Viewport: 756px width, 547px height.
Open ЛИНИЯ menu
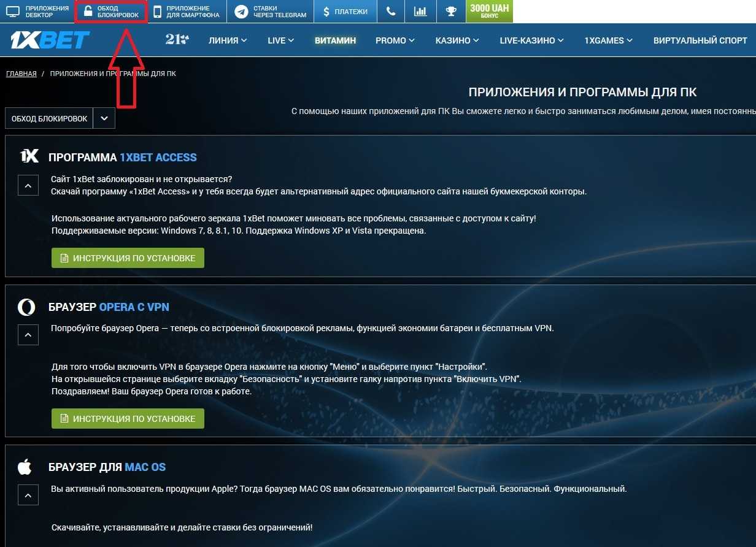(228, 40)
